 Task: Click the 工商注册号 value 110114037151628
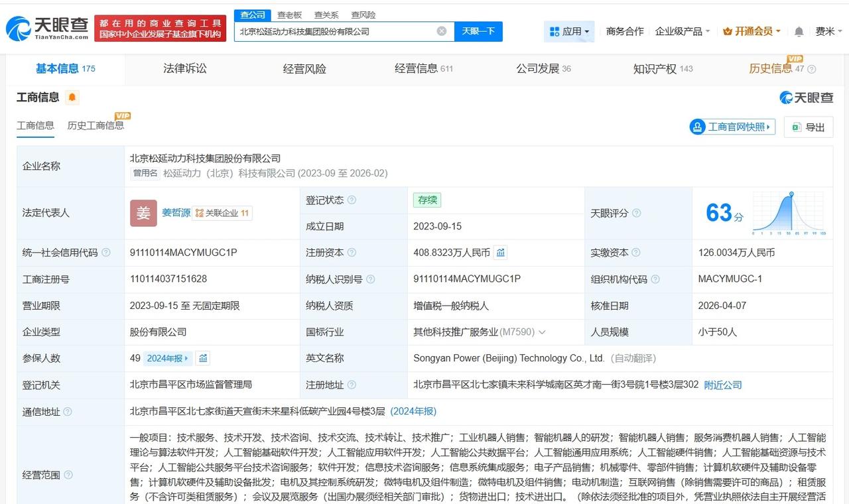(x=168, y=279)
